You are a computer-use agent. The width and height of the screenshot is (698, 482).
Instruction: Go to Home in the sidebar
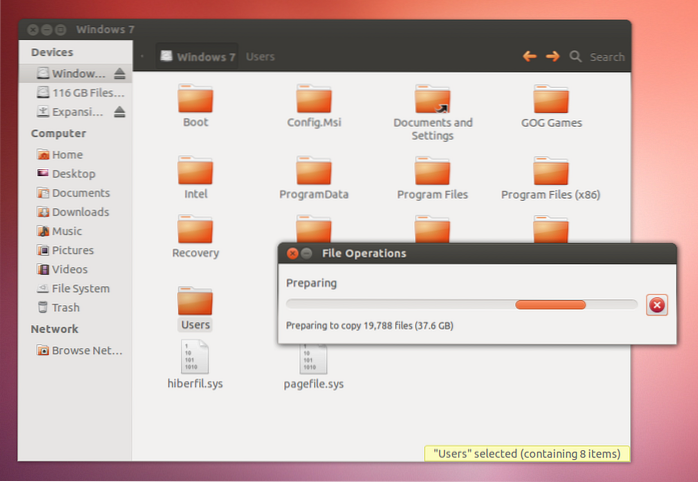[67, 155]
